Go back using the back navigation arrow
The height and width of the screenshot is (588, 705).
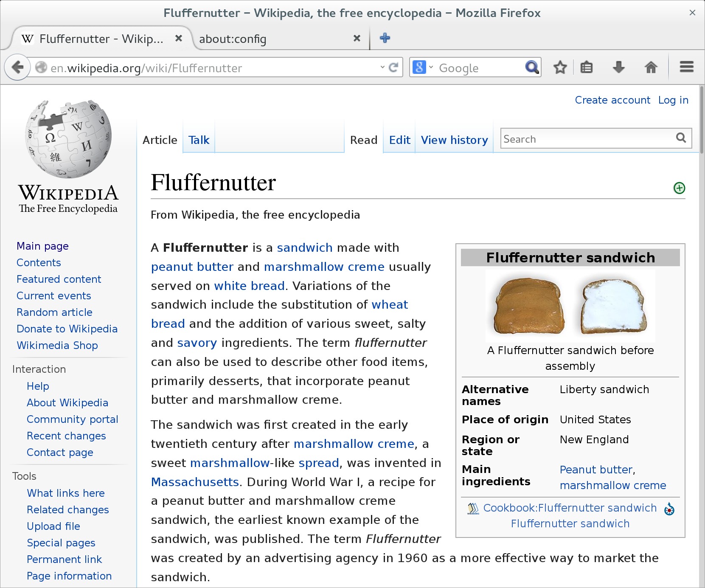click(17, 68)
